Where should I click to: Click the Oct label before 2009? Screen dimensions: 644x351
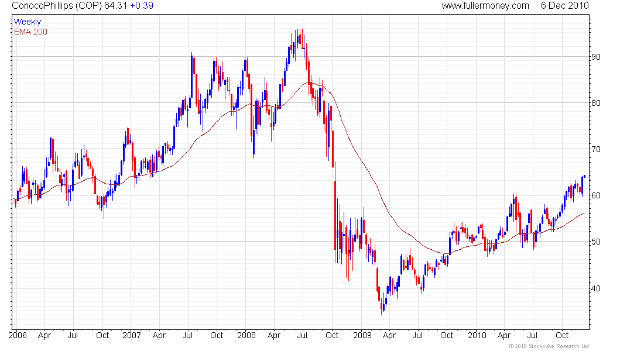pyautogui.click(x=332, y=335)
